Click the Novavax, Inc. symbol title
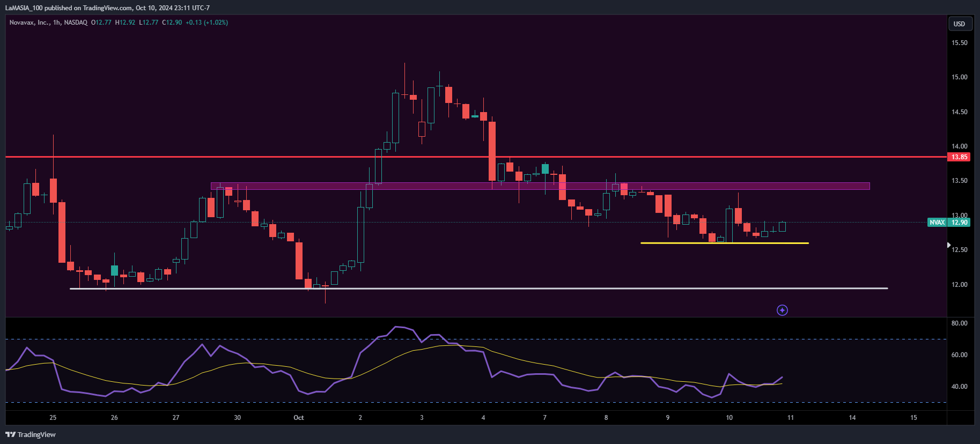 pyautogui.click(x=30, y=23)
